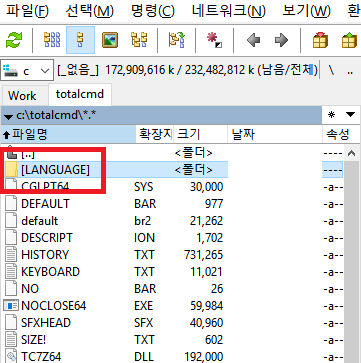
Task: Click the 59,984 size value
Action: pyautogui.click(x=206, y=306)
